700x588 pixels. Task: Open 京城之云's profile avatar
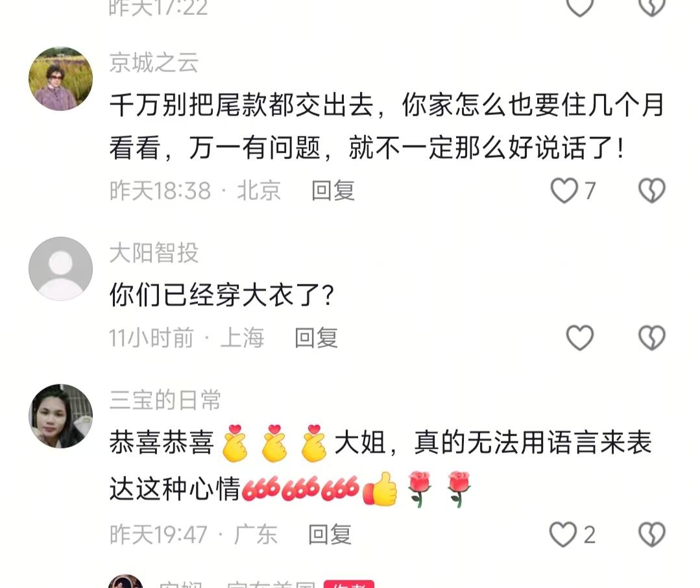pyautogui.click(x=61, y=79)
